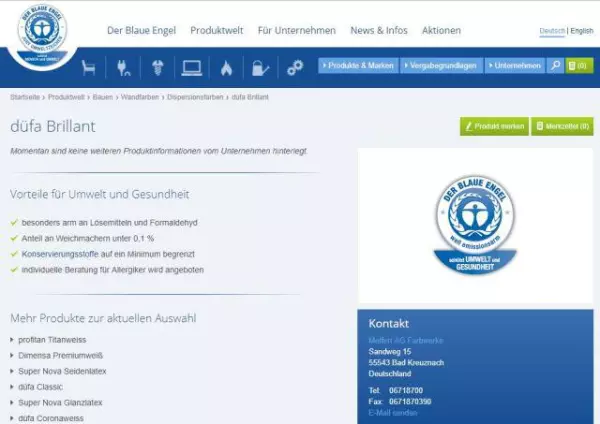Open Produkte & Marken
This screenshot has width=600, height=424.
[358, 65]
